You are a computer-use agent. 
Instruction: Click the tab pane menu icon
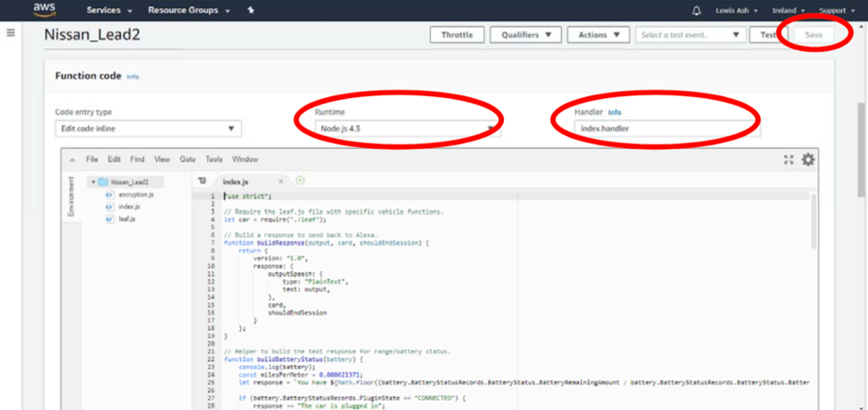coord(202,180)
